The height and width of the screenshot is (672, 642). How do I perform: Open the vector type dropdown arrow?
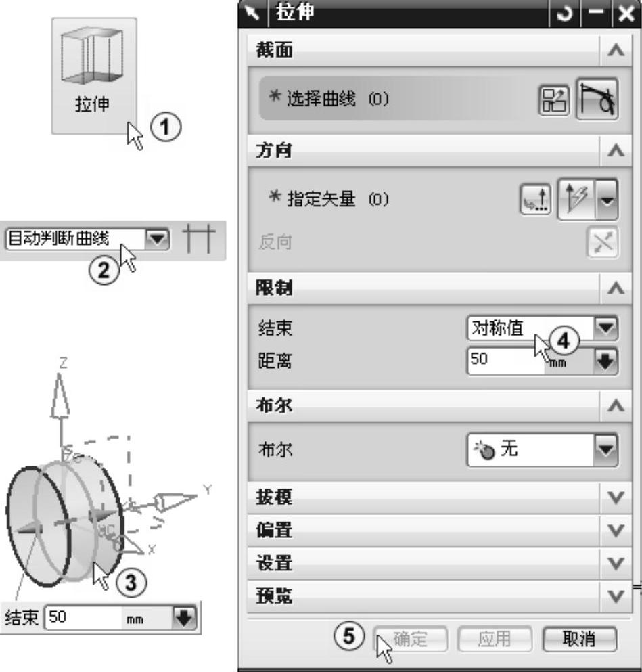(x=607, y=200)
